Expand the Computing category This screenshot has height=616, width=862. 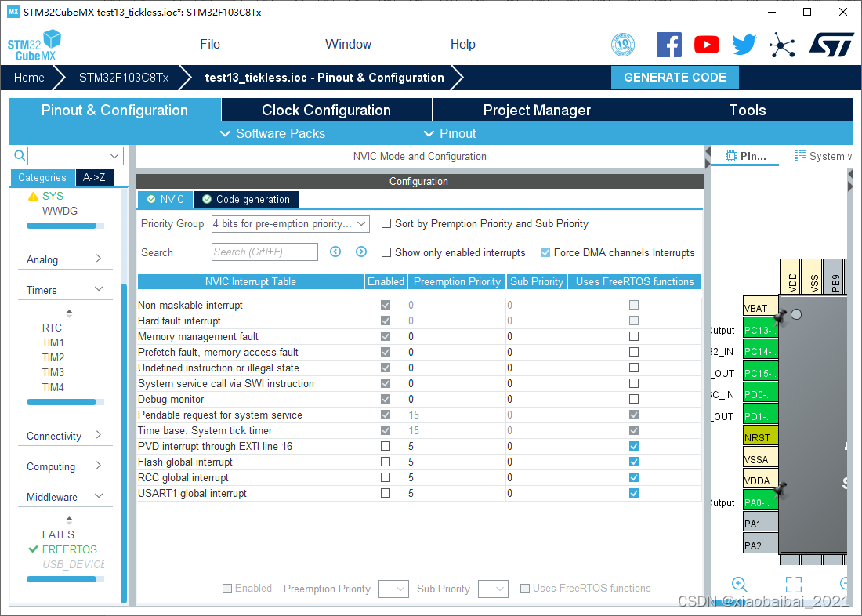pos(64,466)
